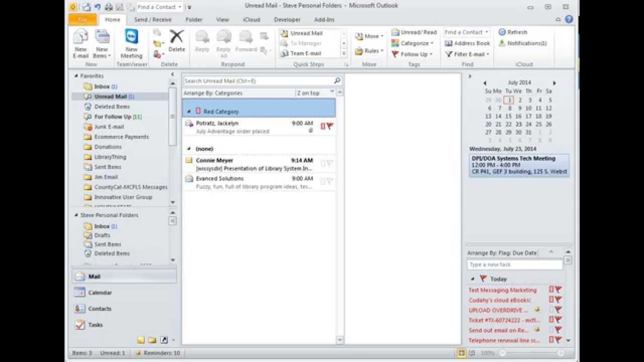Open the Junk E-mail folder

[x=109, y=127]
